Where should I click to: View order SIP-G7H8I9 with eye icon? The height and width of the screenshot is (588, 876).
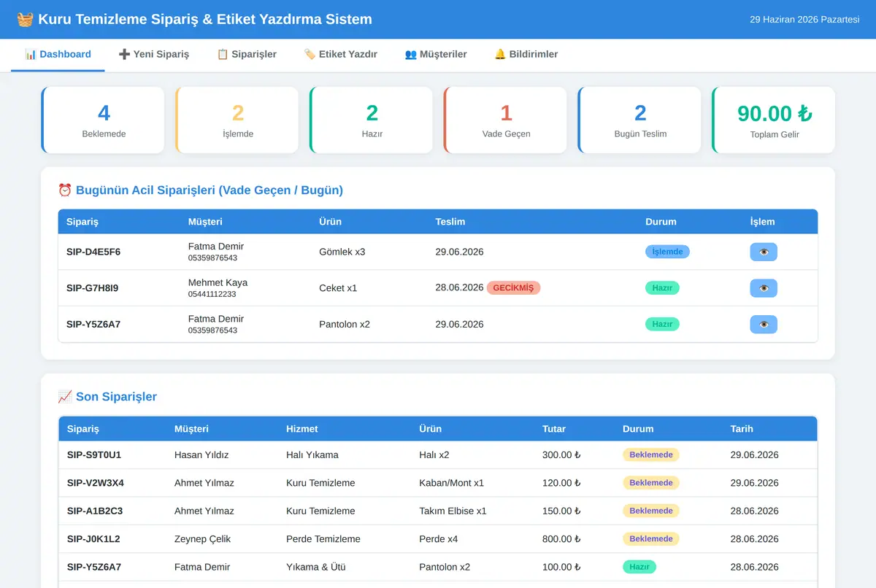(764, 288)
